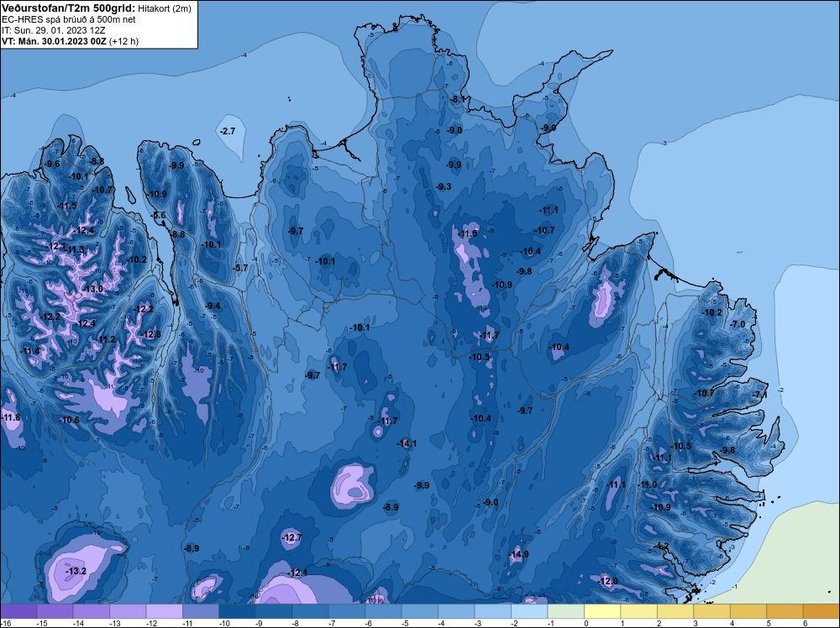Click the valid time "VT: Mán. 30.01.2023 00Z"

click(x=54, y=41)
